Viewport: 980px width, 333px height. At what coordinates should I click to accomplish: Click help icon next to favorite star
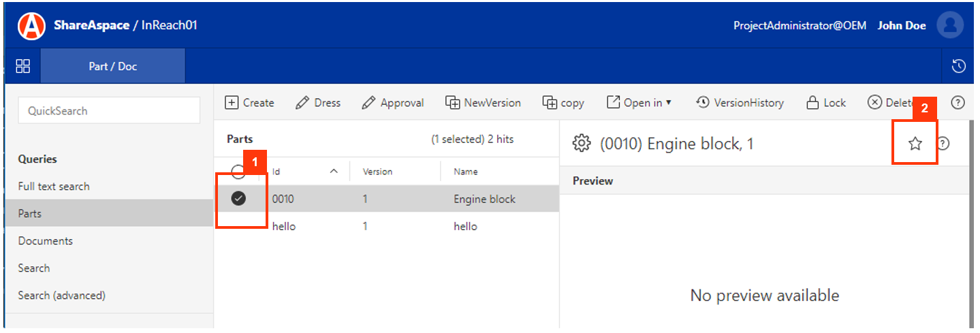[943, 144]
